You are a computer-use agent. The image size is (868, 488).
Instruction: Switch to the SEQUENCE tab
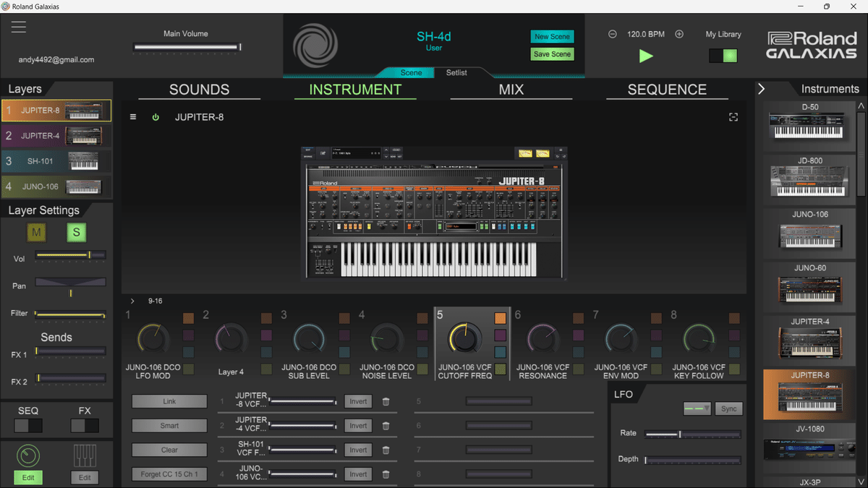point(667,90)
